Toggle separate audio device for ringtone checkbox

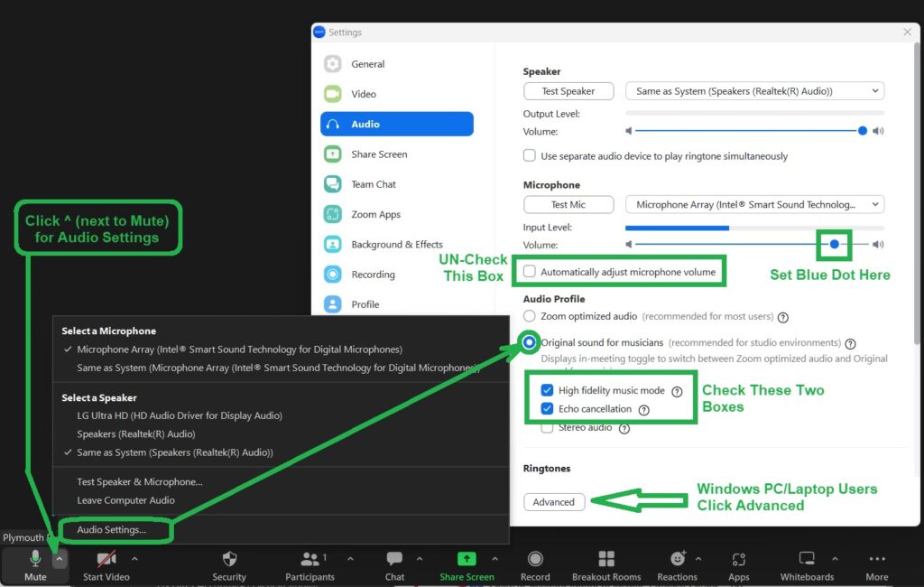click(529, 155)
